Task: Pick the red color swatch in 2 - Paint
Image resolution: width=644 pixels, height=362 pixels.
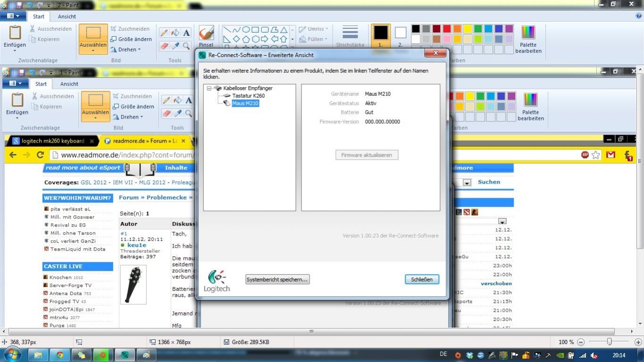Action: (447, 29)
